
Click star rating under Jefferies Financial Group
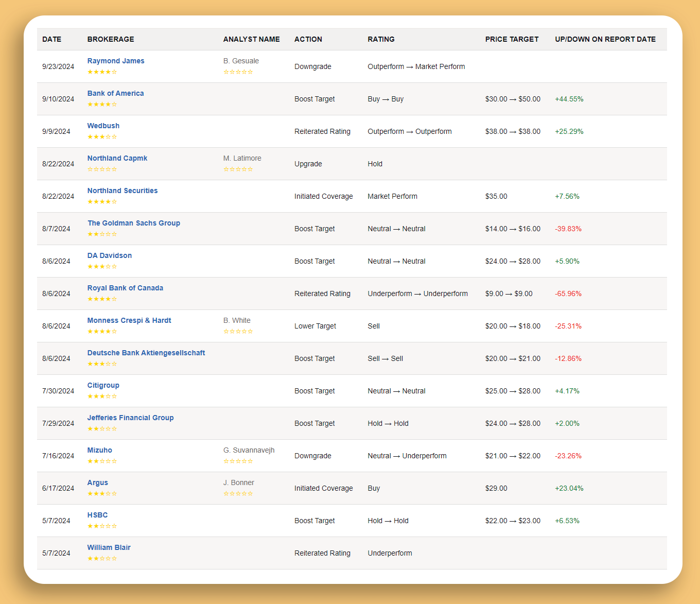click(x=102, y=429)
